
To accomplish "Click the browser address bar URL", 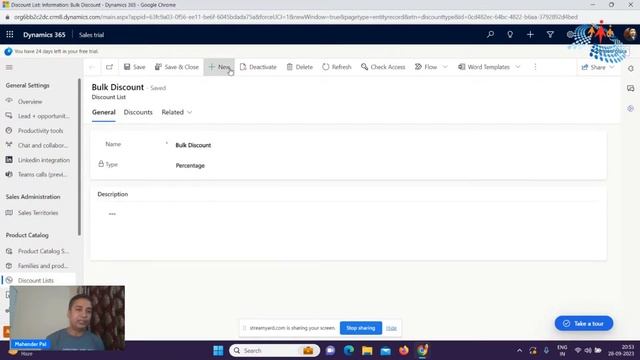I will [296, 17].
